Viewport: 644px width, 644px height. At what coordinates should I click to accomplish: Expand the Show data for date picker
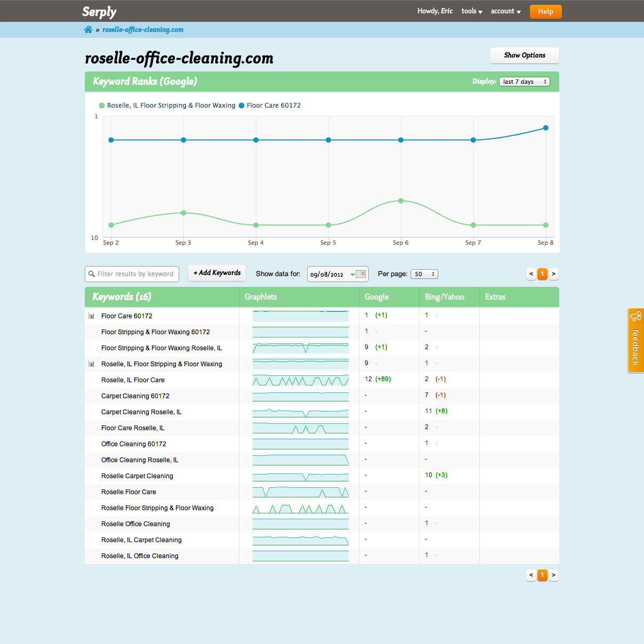pos(337,274)
